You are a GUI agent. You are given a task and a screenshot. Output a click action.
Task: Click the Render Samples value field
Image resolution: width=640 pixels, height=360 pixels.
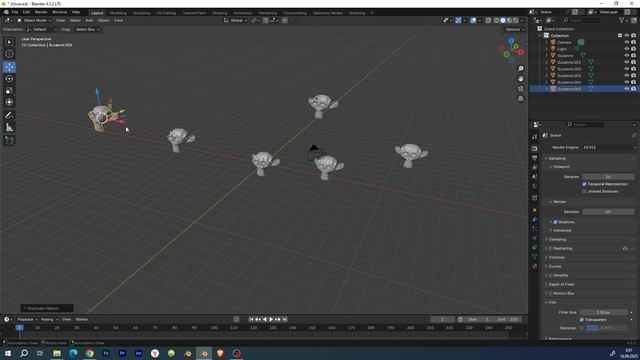coord(608,212)
